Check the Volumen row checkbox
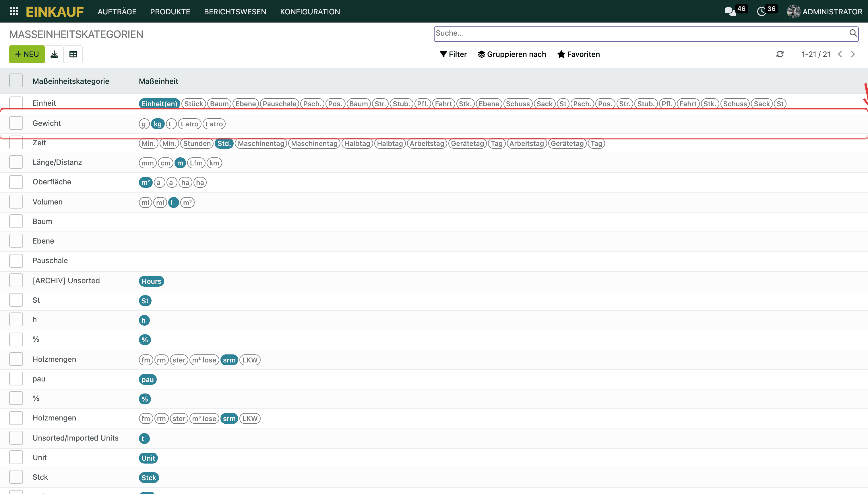 pyautogui.click(x=16, y=202)
